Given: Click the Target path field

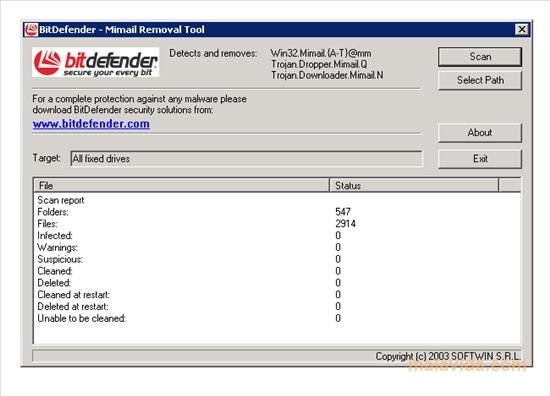Looking at the screenshot, I should click(x=247, y=159).
